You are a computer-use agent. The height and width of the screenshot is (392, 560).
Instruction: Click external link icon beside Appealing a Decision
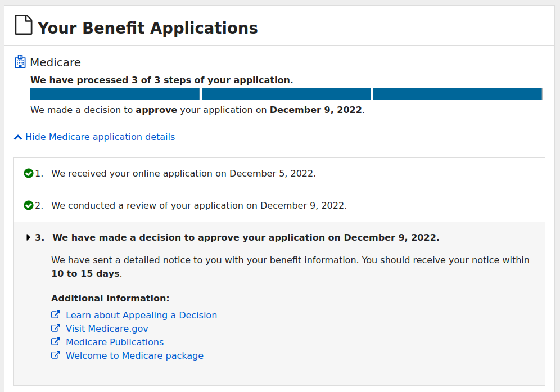pos(55,314)
